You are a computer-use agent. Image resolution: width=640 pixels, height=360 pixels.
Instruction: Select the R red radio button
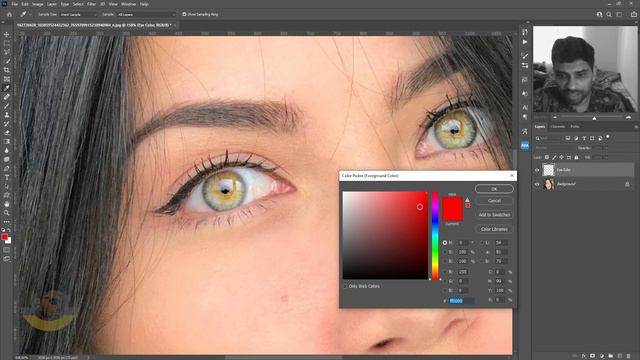pyautogui.click(x=444, y=271)
